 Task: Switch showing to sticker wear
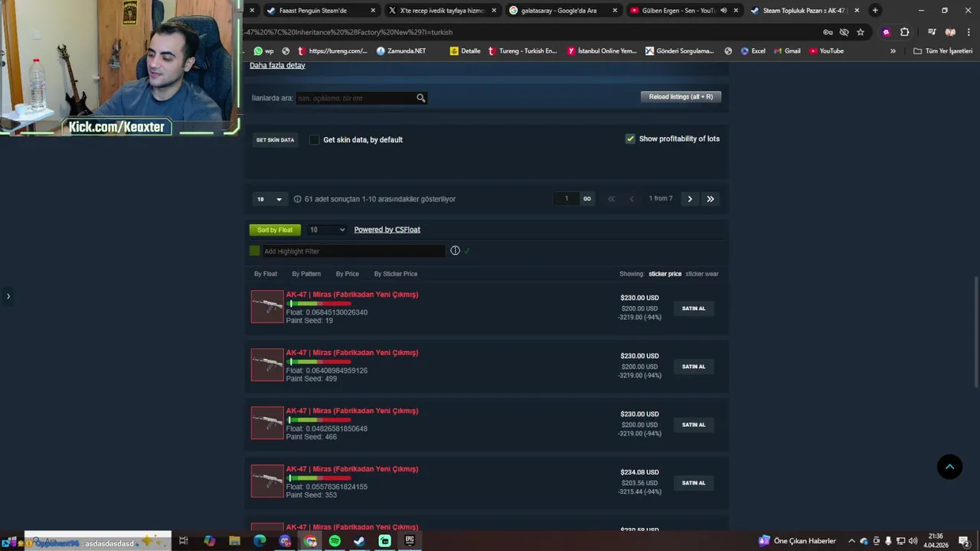[702, 274]
